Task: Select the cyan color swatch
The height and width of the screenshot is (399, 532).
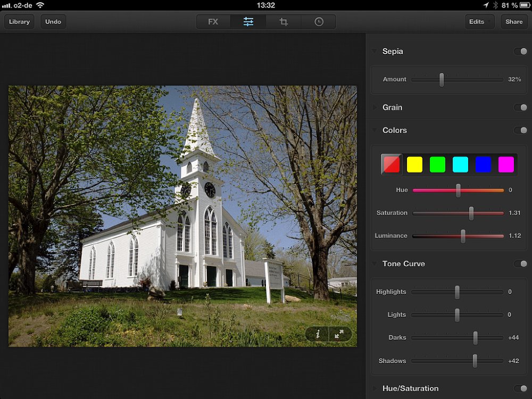Action: pyautogui.click(x=460, y=164)
